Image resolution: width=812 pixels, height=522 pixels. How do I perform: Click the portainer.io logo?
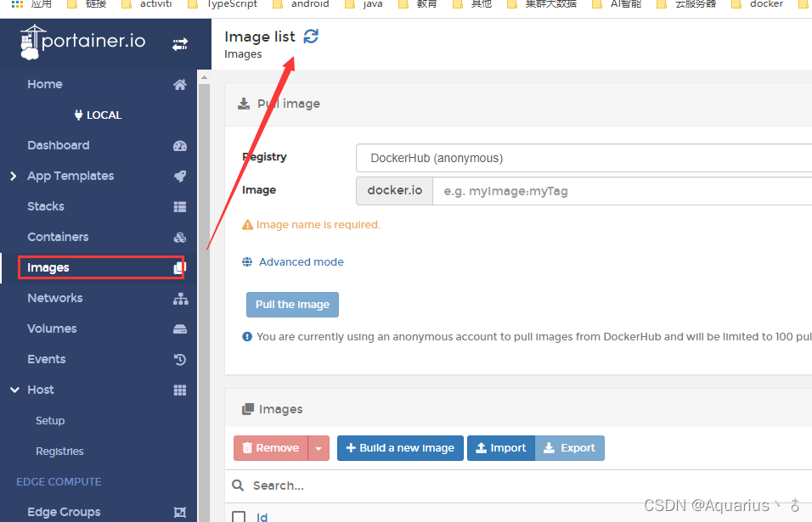pyautogui.click(x=83, y=42)
